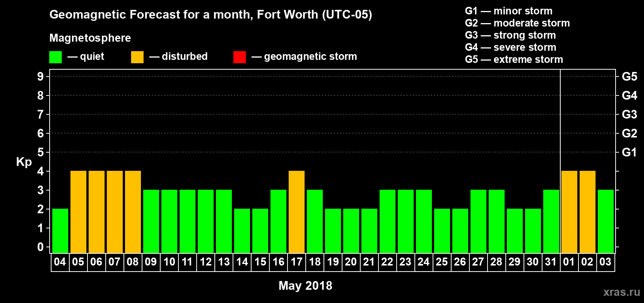Click the 'G1' right axis label
Viewport: 644px width, 303px height.
click(629, 152)
